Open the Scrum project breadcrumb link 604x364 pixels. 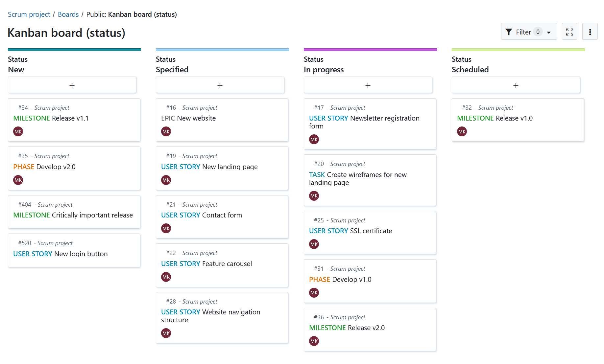click(29, 14)
